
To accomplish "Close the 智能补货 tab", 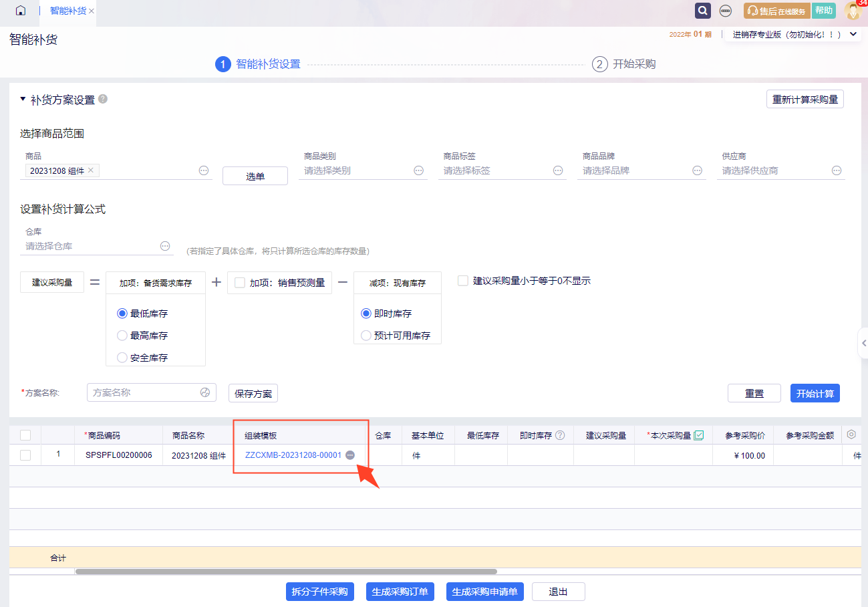I will pyautogui.click(x=92, y=11).
